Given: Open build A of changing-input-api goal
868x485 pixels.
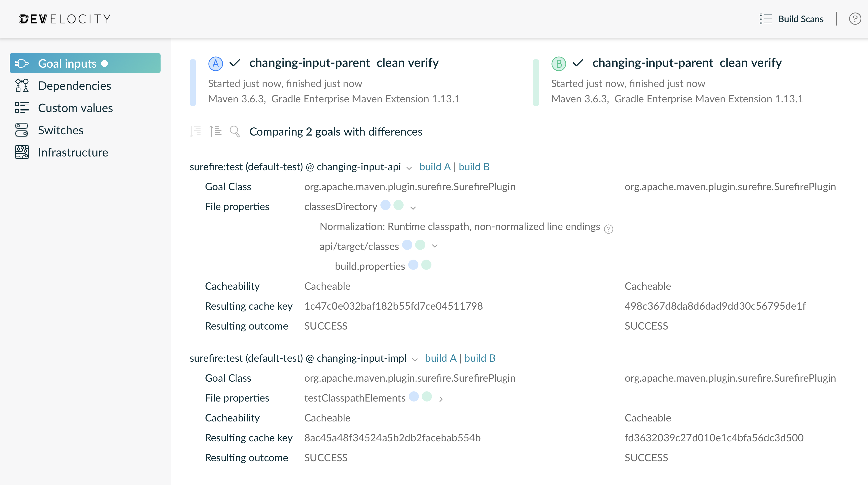Looking at the screenshot, I should (x=435, y=166).
